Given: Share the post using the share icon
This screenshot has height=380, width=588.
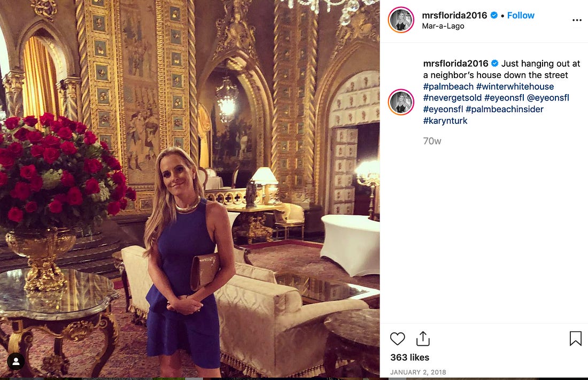Looking at the screenshot, I should click(423, 338).
